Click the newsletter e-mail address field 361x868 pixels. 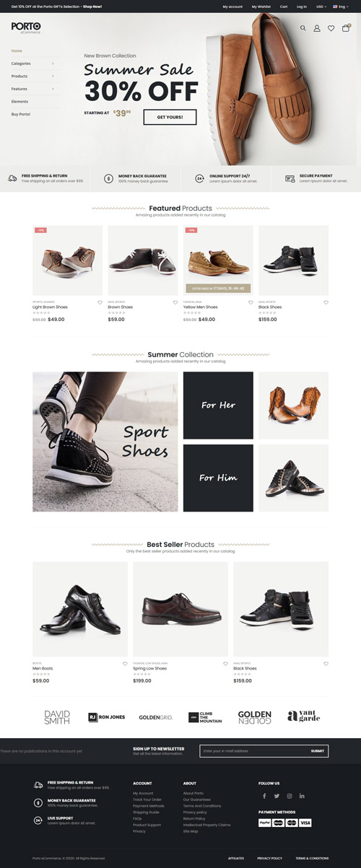click(x=253, y=751)
